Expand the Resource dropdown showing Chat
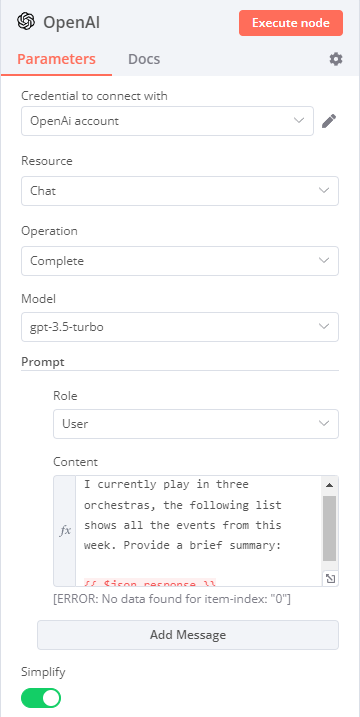This screenshot has width=360, height=717. pos(180,191)
